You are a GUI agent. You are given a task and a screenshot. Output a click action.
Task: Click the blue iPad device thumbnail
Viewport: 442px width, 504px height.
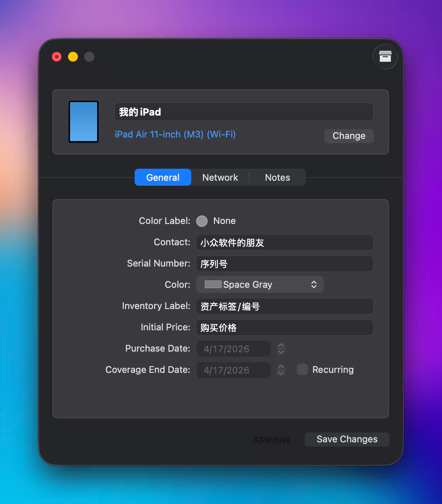point(83,122)
